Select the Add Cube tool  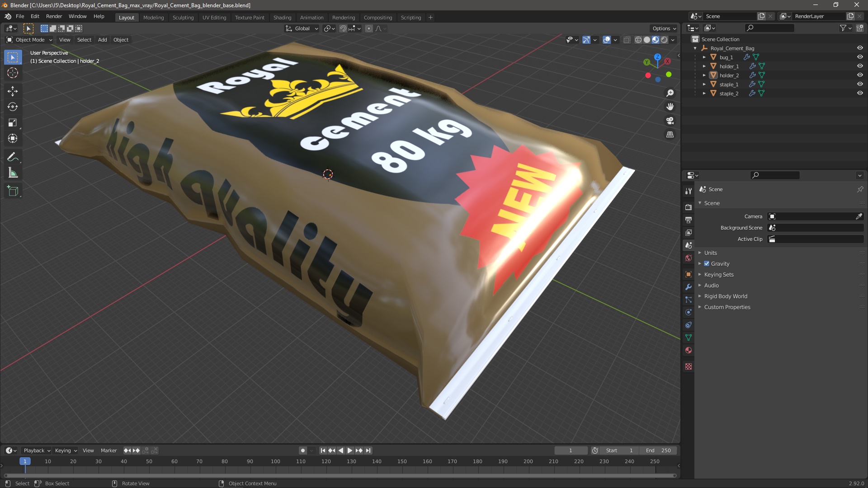[x=13, y=191]
